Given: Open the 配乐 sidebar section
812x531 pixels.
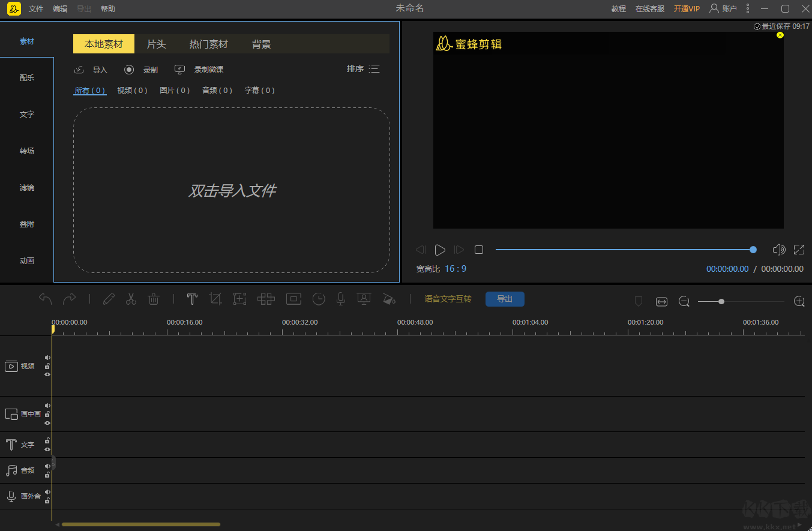Looking at the screenshot, I should click(27, 78).
